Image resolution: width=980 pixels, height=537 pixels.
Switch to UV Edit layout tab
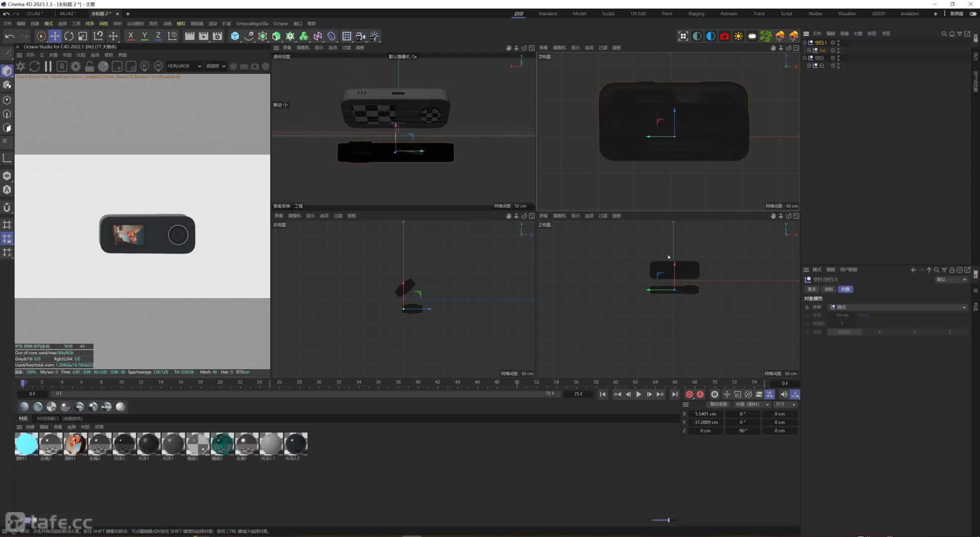pos(638,13)
